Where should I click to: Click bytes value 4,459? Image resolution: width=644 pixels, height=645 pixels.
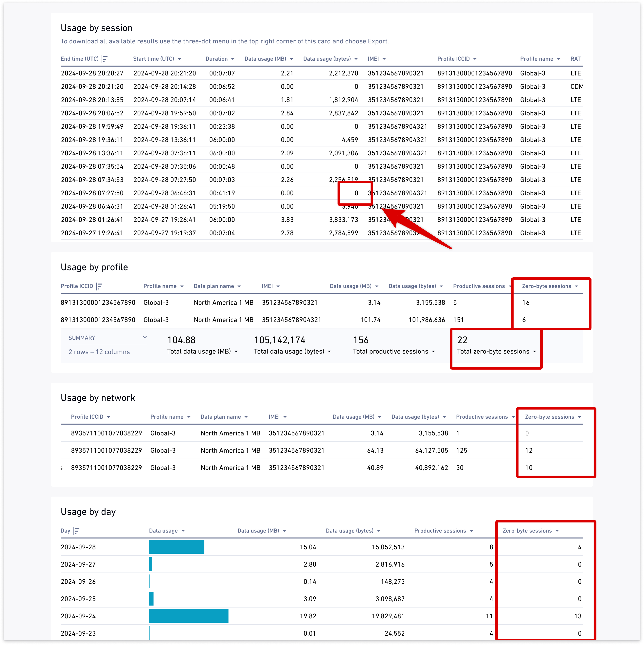coord(350,140)
